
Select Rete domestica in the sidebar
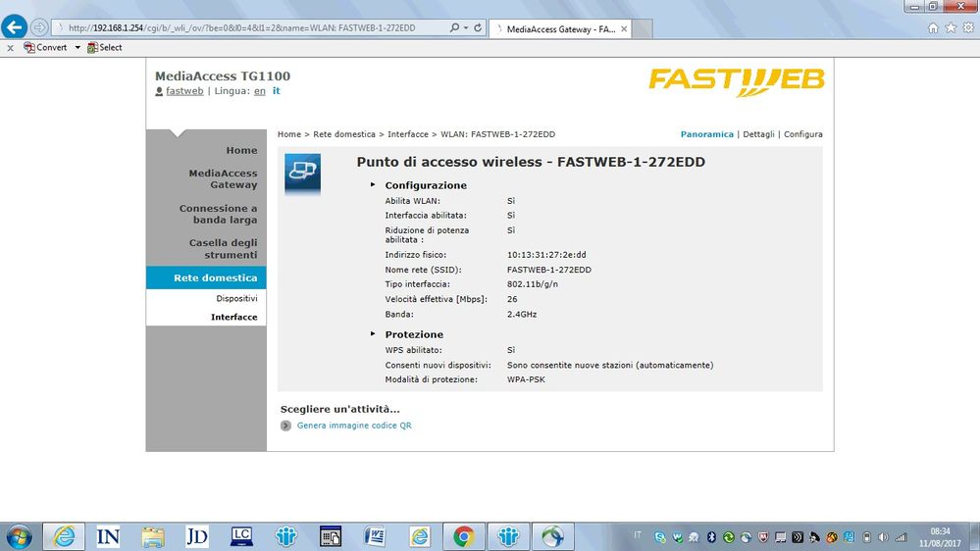coord(206,277)
